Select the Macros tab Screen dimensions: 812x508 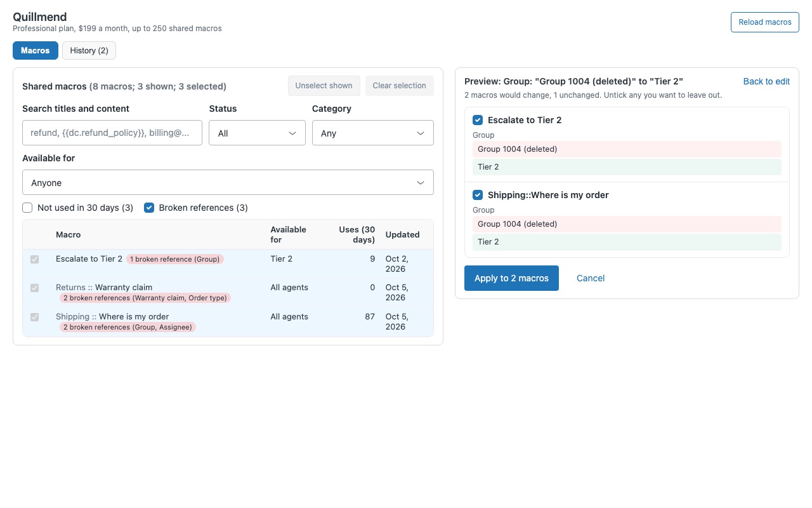point(36,51)
